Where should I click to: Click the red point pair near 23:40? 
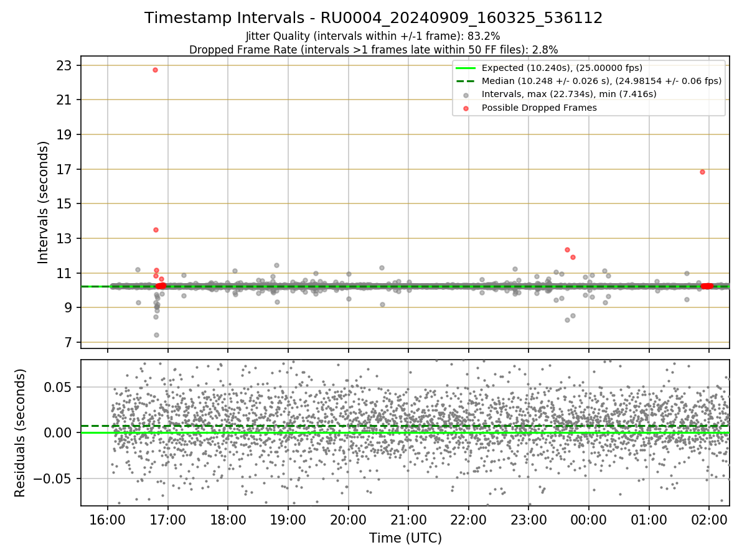pyautogui.click(x=570, y=253)
